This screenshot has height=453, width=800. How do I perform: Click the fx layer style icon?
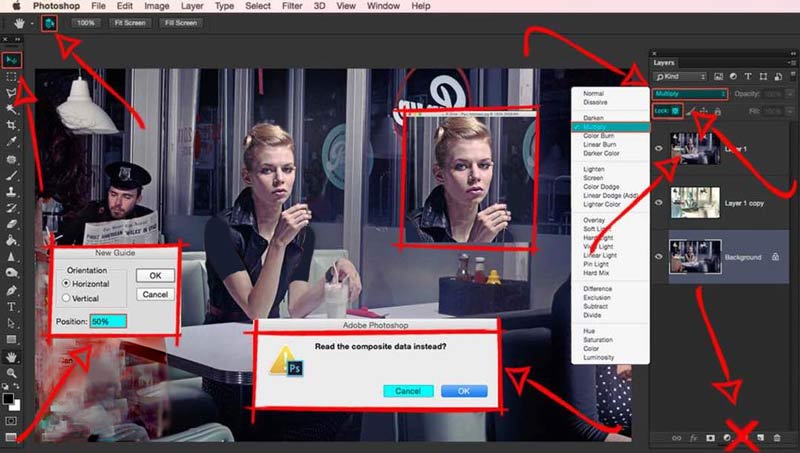click(x=692, y=438)
